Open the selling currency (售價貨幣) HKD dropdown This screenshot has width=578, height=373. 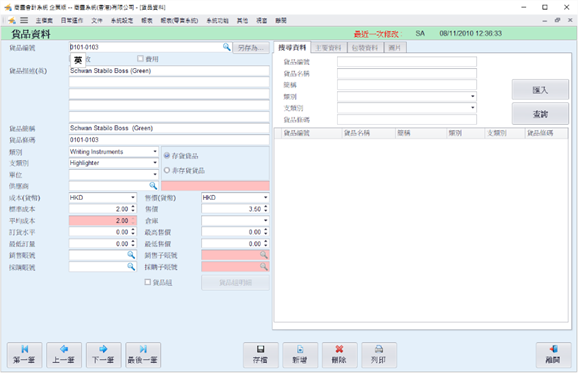coord(265,198)
